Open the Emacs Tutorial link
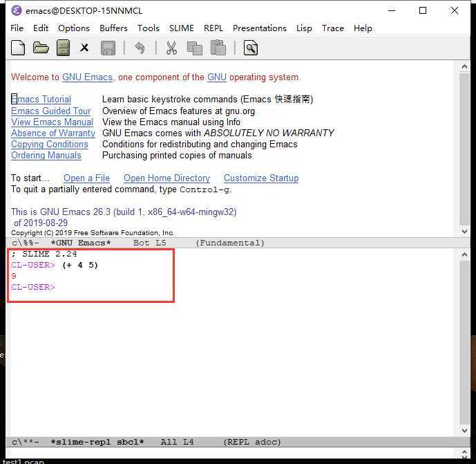The image size is (476, 464). click(x=41, y=100)
